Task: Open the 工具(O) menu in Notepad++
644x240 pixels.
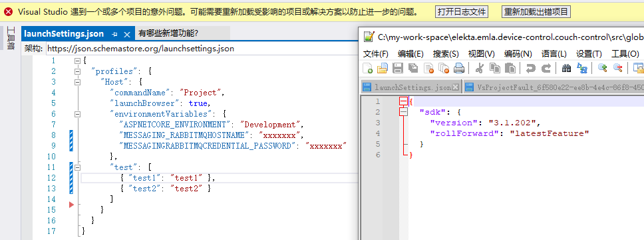Action: [x=625, y=54]
